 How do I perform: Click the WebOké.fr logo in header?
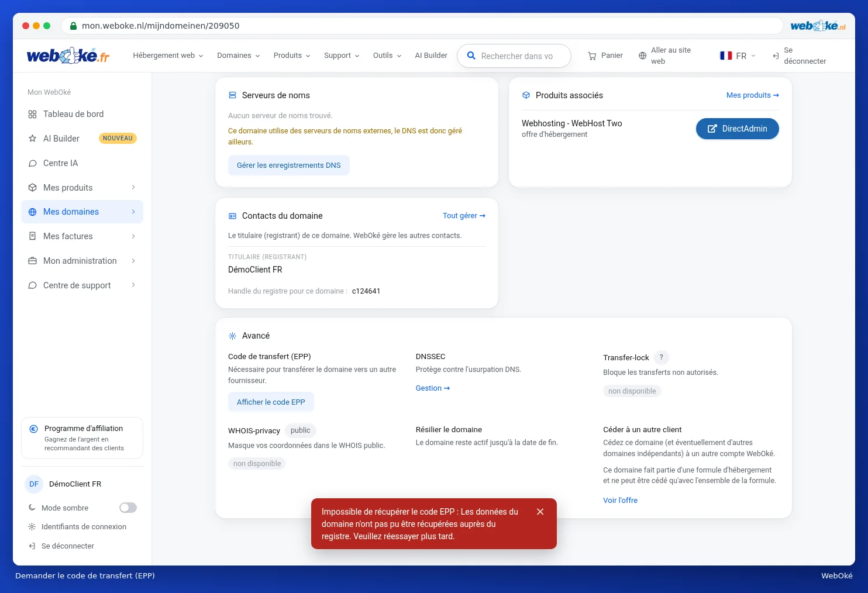[x=68, y=56]
